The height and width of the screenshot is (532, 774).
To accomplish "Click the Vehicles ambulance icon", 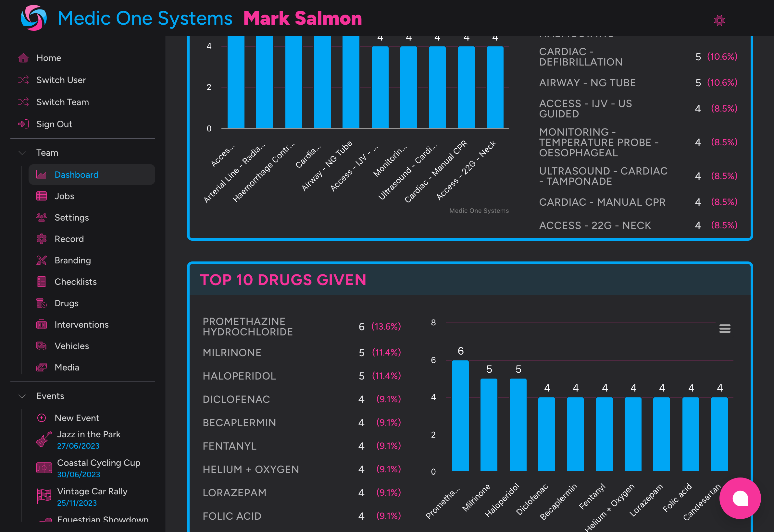I will pos(41,346).
